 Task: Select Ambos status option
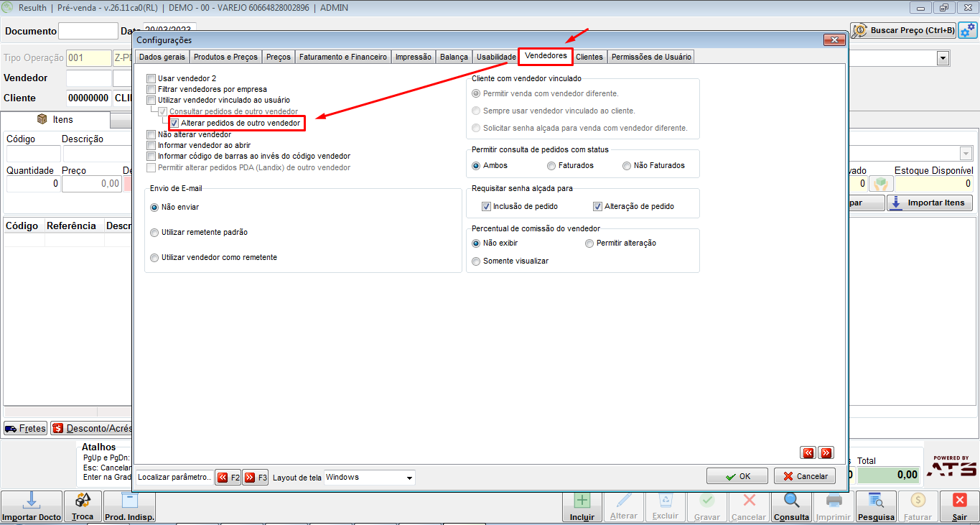point(476,165)
